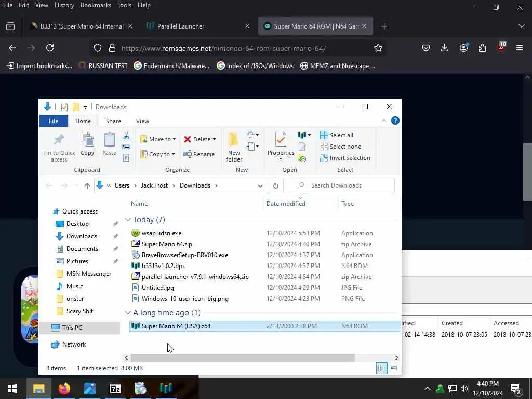Open the New item dropdown
This screenshot has height=399, width=532.
[x=253, y=135]
